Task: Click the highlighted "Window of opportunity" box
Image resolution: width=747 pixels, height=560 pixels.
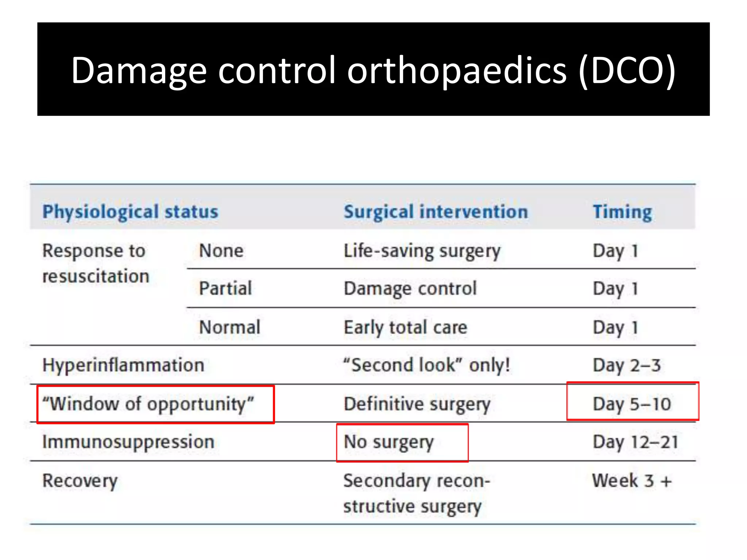Action: tap(156, 404)
